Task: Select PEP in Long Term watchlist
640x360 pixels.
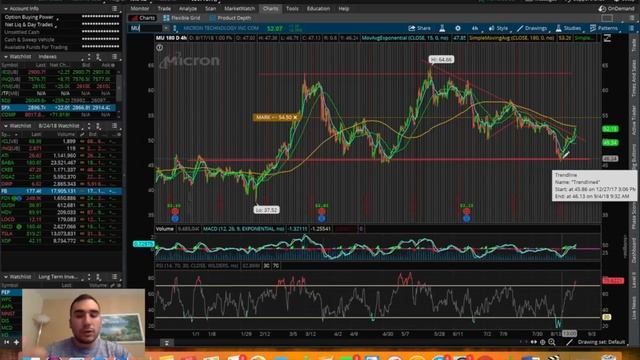Action: (x=11, y=292)
